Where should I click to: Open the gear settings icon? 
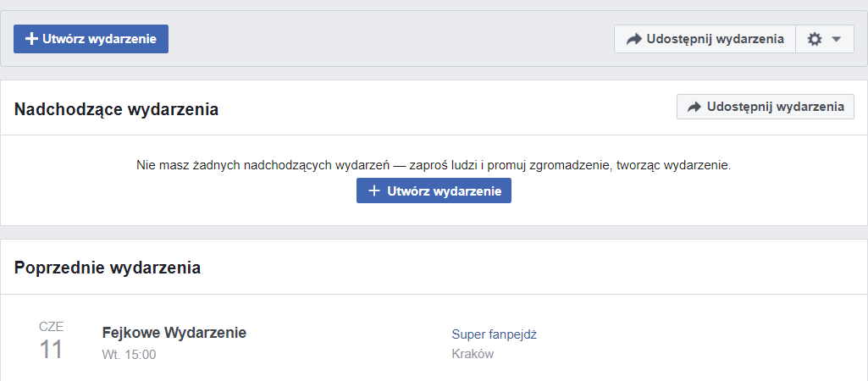click(815, 39)
